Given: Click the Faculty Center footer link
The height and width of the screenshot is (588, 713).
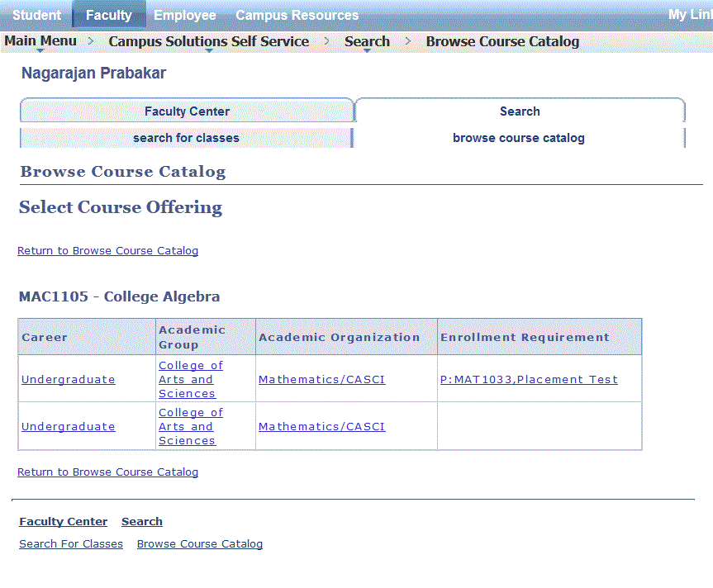Looking at the screenshot, I should click(63, 521).
